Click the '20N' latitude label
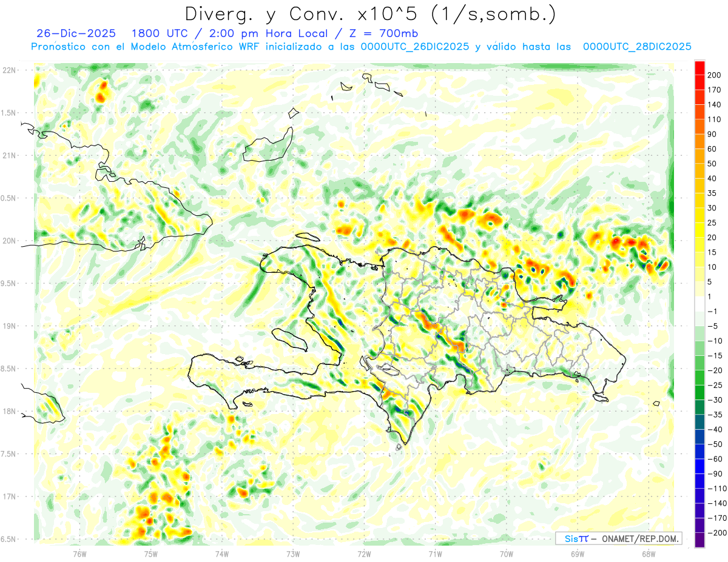Viewport: 728px width, 562px height. coord(10,241)
